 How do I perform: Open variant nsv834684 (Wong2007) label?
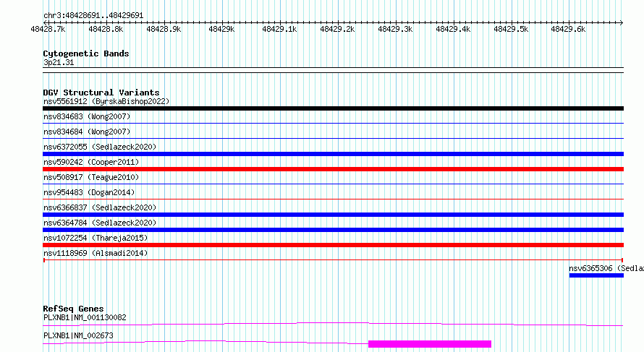click(x=87, y=132)
